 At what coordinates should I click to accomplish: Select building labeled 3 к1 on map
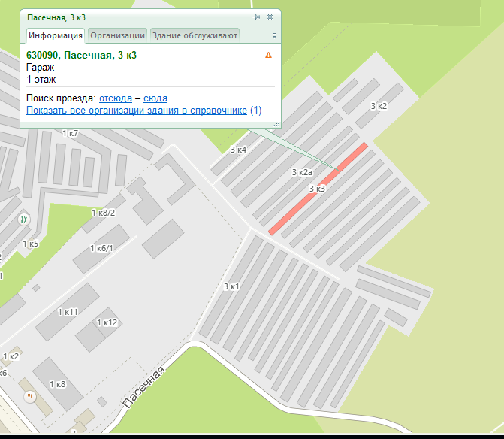[x=231, y=286]
